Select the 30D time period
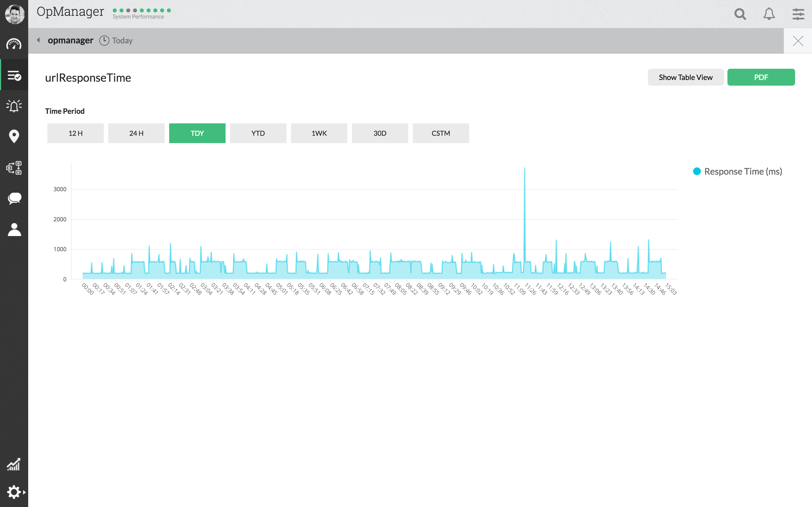This screenshot has width=812, height=507. (380, 133)
